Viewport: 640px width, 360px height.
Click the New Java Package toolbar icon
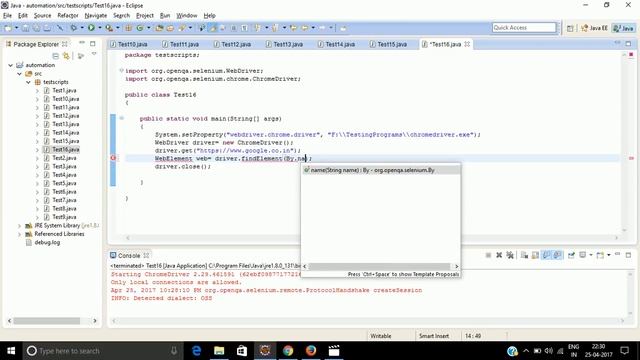tap(128, 28)
